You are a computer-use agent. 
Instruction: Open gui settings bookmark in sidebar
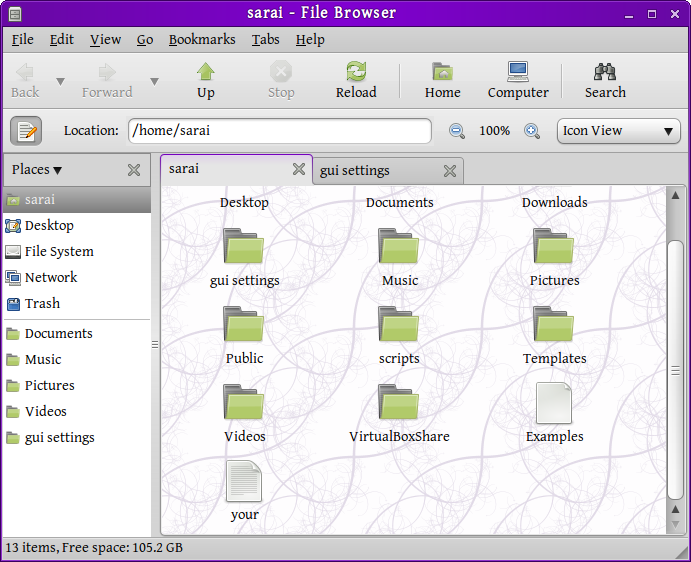tap(77, 438)
